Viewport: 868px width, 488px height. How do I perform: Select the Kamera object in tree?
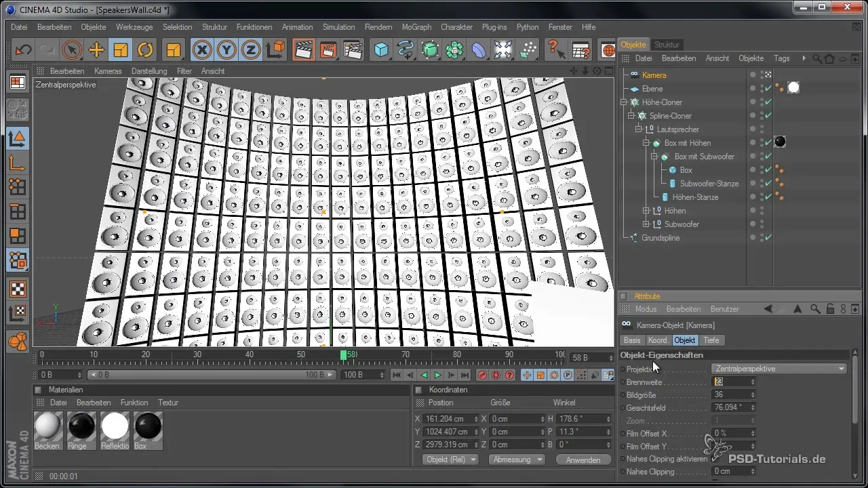point(654,75)
